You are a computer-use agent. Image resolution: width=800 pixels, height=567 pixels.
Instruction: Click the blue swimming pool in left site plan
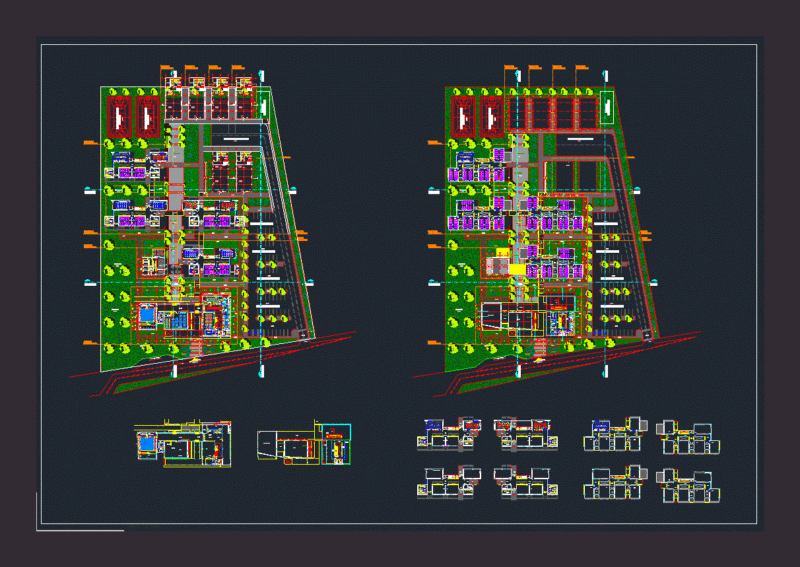coord(147,314)
